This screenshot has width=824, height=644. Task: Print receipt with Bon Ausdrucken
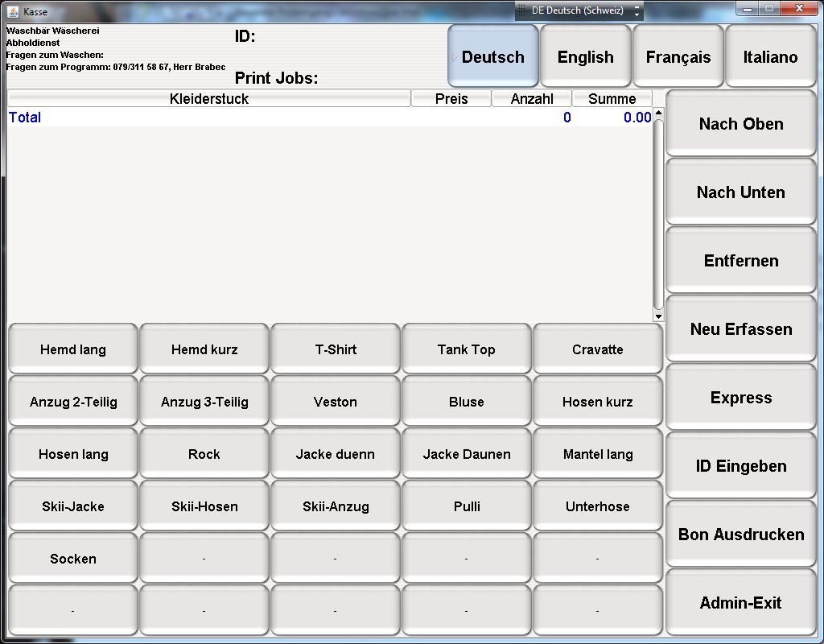(741, 534)
